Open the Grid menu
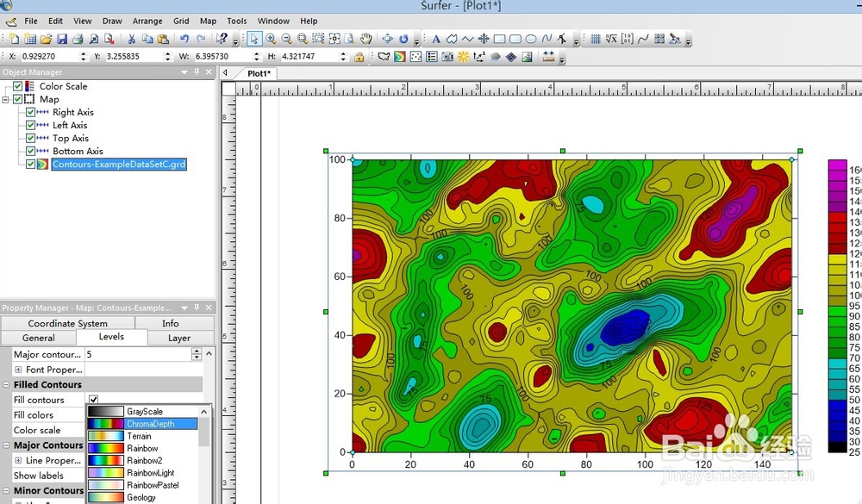Viewport: 862px width, 504px height. 181,21
